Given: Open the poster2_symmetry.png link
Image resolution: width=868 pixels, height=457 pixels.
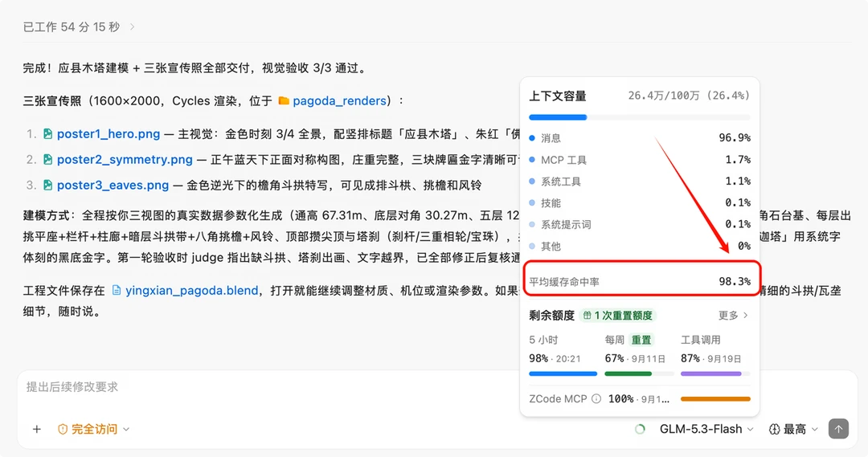Looking at the screenshot, I should 125,159.
